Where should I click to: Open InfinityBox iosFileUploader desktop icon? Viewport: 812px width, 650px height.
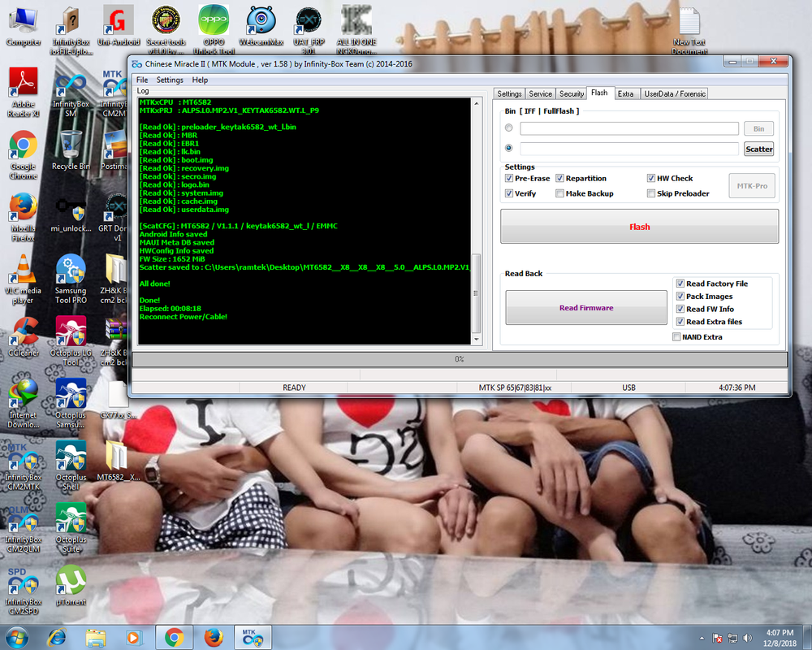pyautogui.click(x=71, y=31)
